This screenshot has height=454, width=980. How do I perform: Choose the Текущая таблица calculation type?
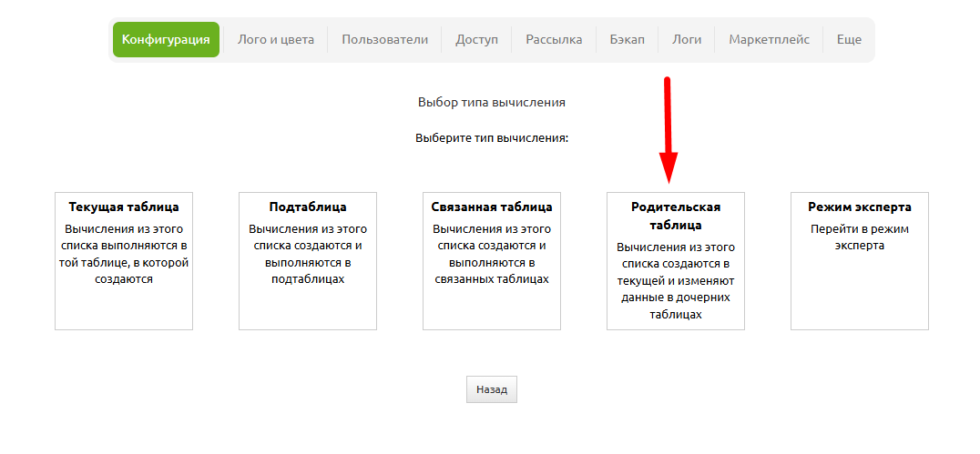click(x=124, y=260)
